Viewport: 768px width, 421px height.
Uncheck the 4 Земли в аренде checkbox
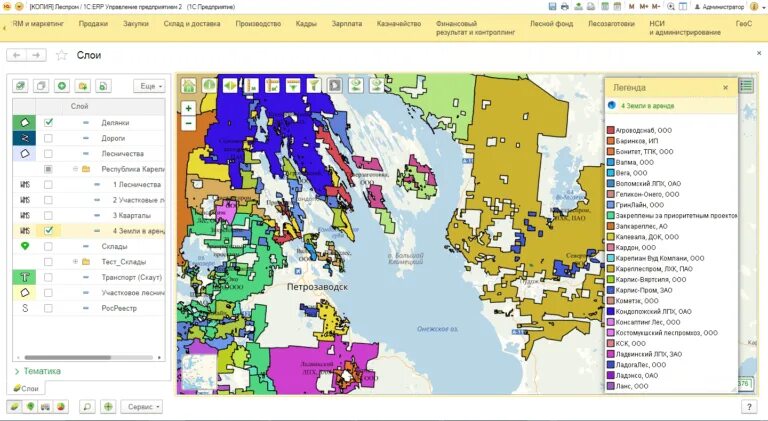pos(48,231)
